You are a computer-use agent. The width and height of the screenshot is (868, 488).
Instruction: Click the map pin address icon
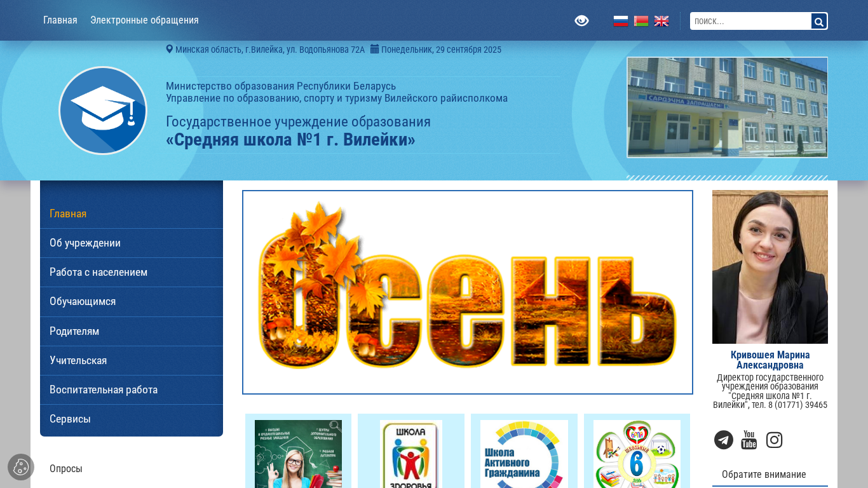tap(170, 49)
